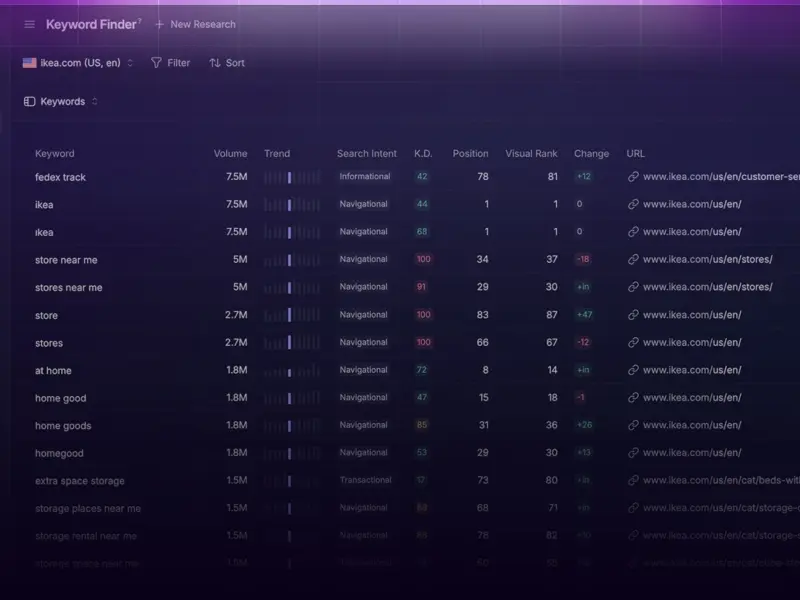800x600 pixels.
Task: Expand the ikea.com (US, en) selector chevron
Action: (x=130, y=63)
